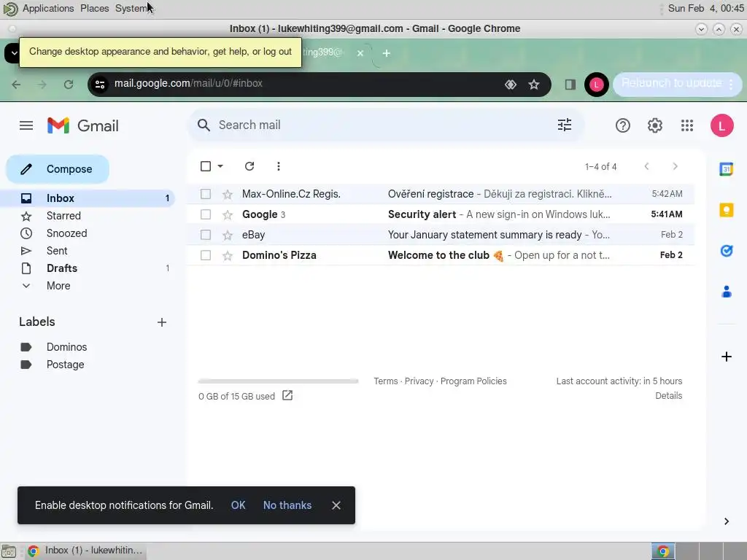
Task: Select the eBay email checkbox
Action: click(205, 235)
